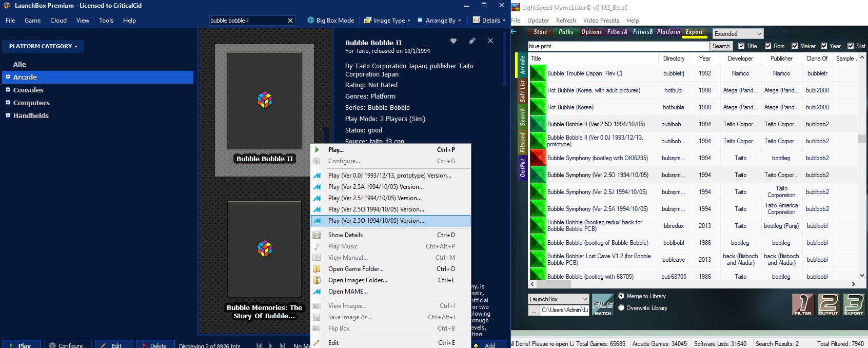The image size is (868, 348).
Task: Click the previous track music control
Action: [259, 345]
